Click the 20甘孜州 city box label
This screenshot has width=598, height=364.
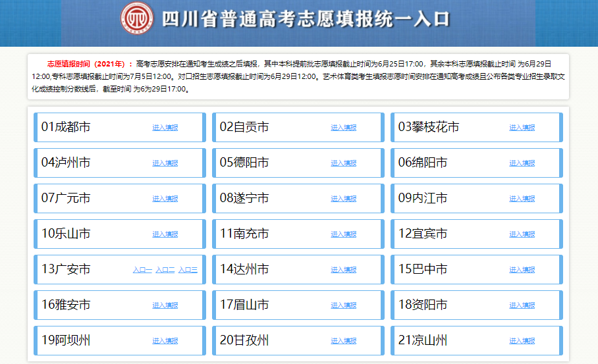point(244,340)
